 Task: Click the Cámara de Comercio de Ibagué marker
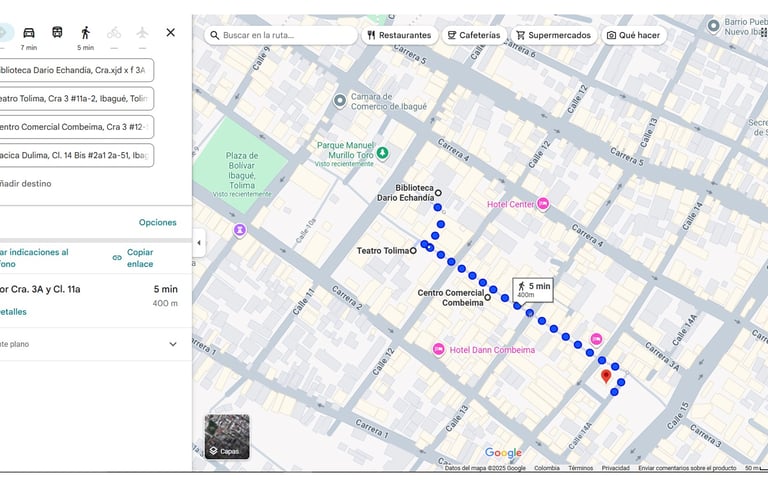(340, 101)
